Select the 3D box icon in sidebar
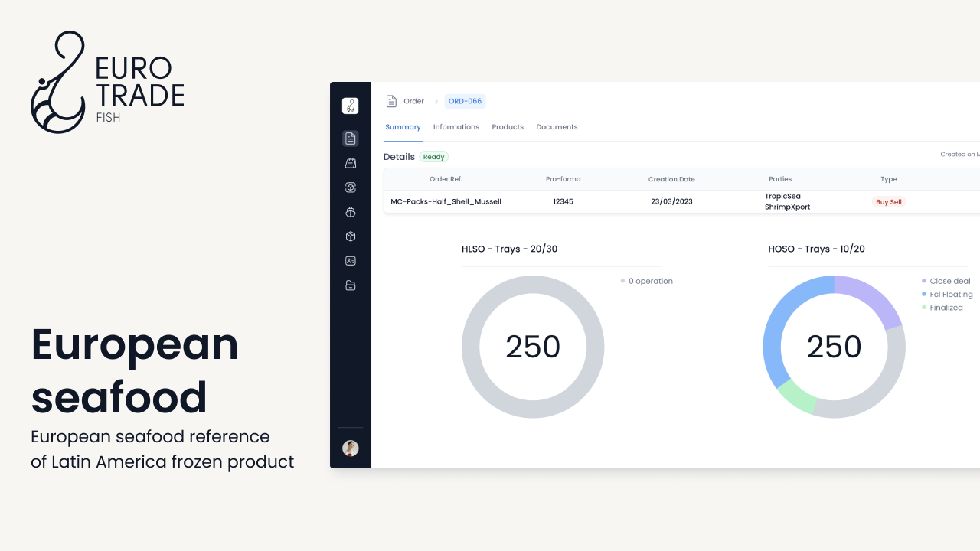Viewport: 980px width, 551px height. coord(350,236)
